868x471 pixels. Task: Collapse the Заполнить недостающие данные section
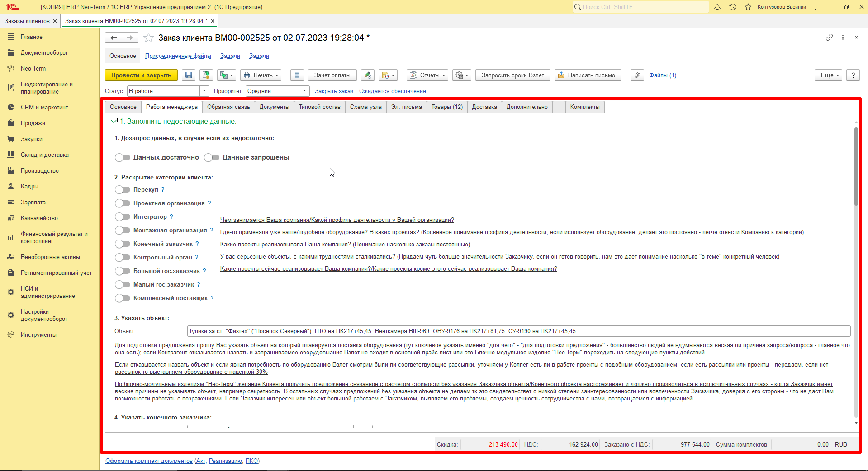coord(114,121)
